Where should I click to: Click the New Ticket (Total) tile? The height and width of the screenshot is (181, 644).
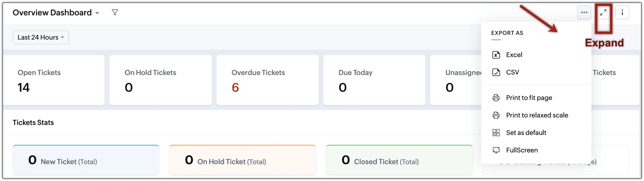point(86,160)
